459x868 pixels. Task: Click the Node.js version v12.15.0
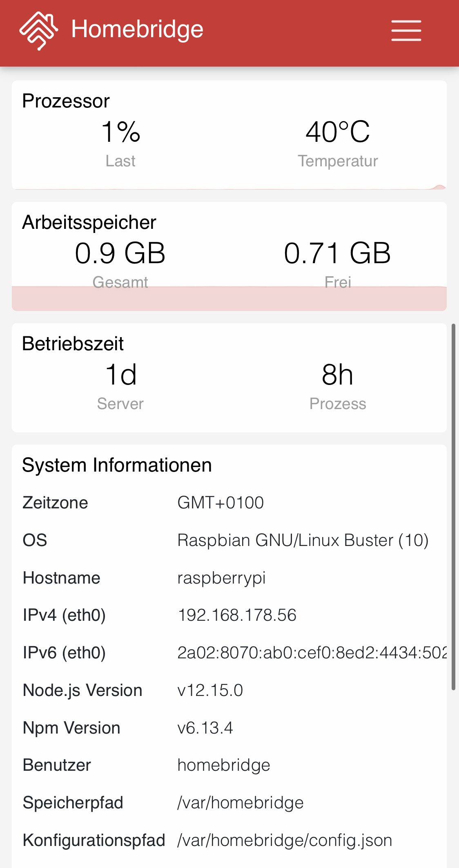(x=210, y=690)
